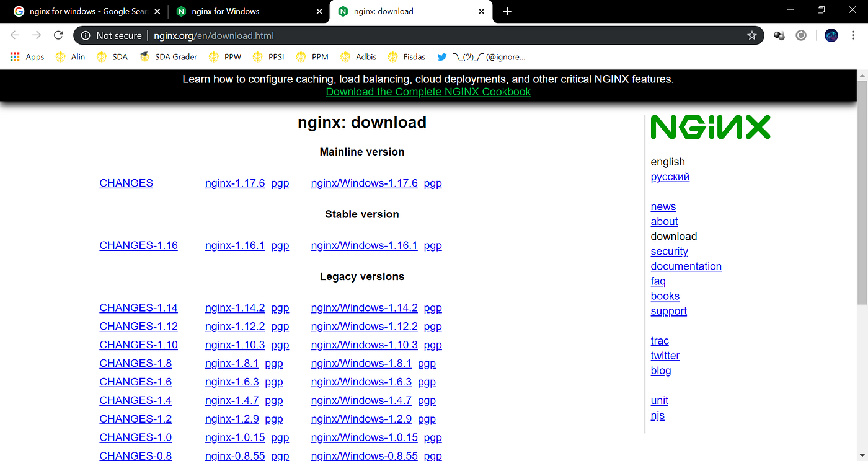Click the Not secure info icon
Viewport: 868px width, 461px height.
tap(86, 36)
